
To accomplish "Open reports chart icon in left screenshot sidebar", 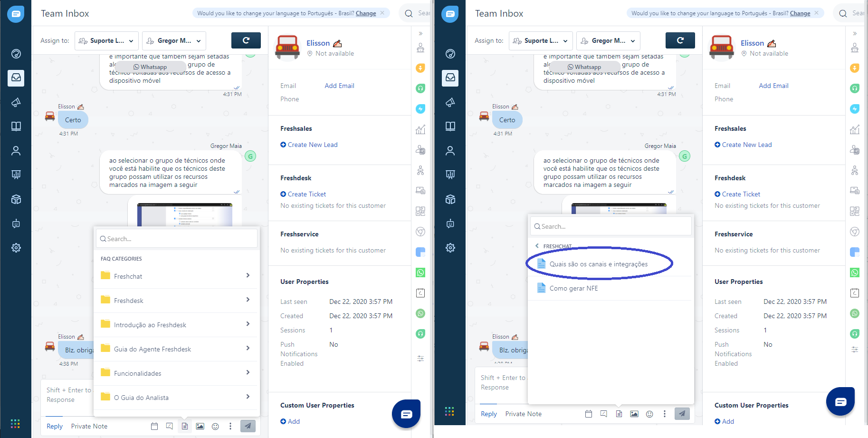I will click(x=16, y=175).
